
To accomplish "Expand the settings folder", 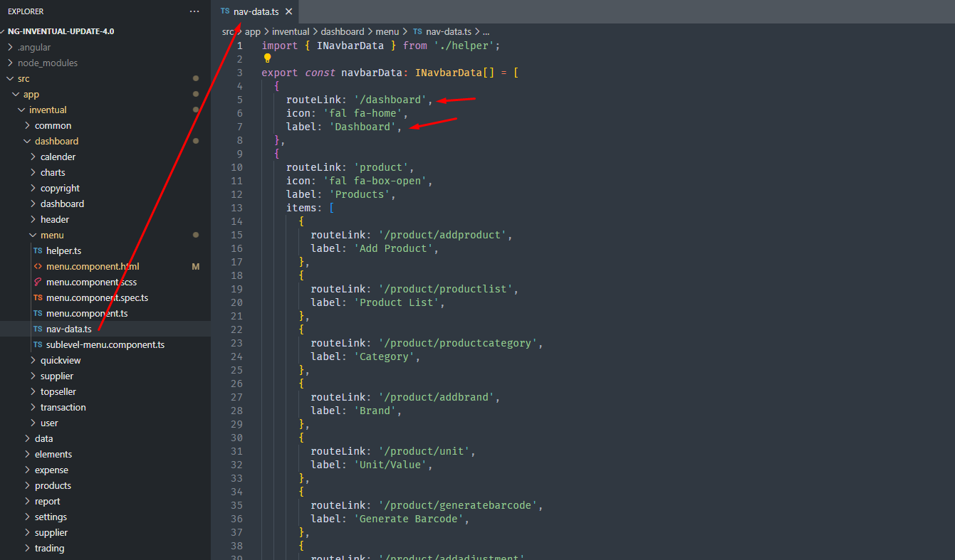I will 51,517.
